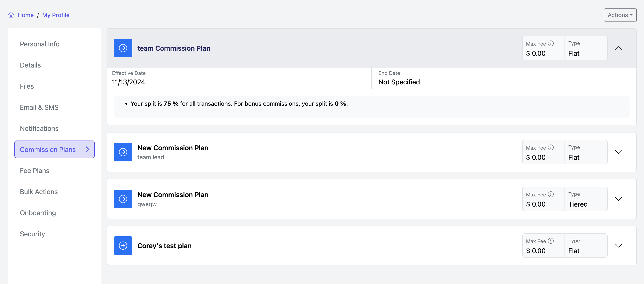Click the My Profile breadcrumb link
The width and height of the screenshot is (644, 284).
coord(56,15)
